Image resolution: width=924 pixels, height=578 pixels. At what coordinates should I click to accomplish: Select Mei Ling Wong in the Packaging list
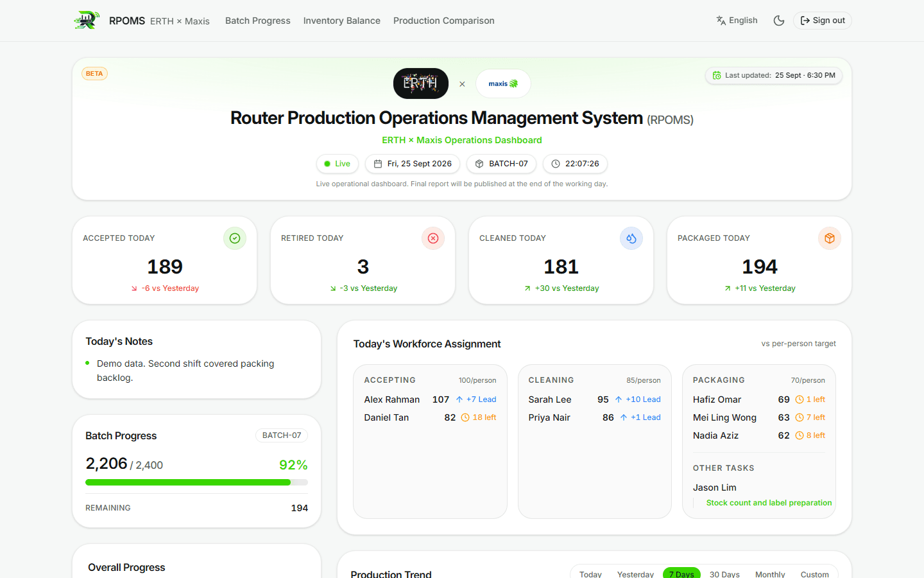(724, 417)
